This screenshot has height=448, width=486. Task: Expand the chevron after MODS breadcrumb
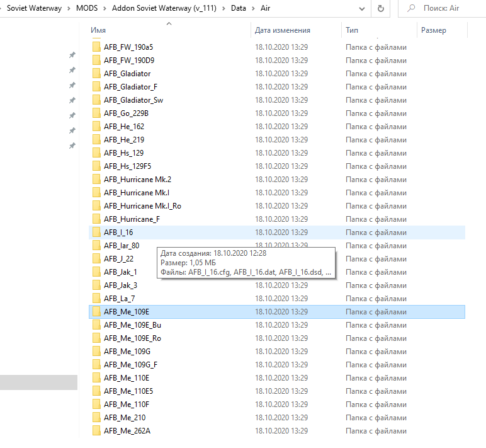105,8
